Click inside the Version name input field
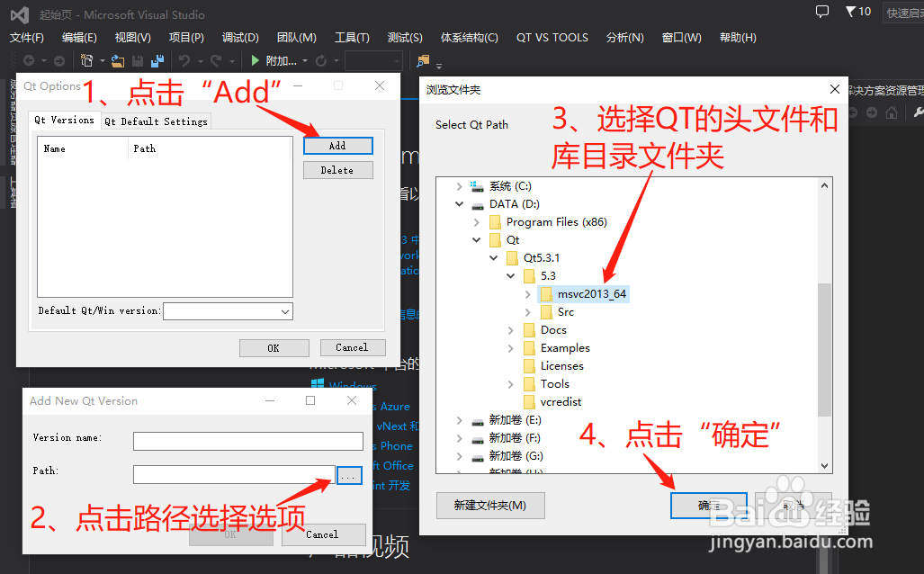Screen dimensions: 924x574 pos(247,441)
